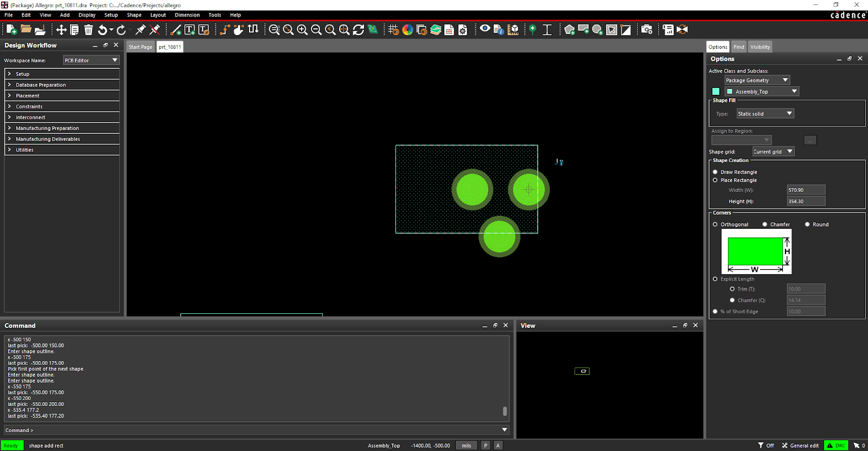Choose the Chamfer corners option

click(x=765, y=224)
